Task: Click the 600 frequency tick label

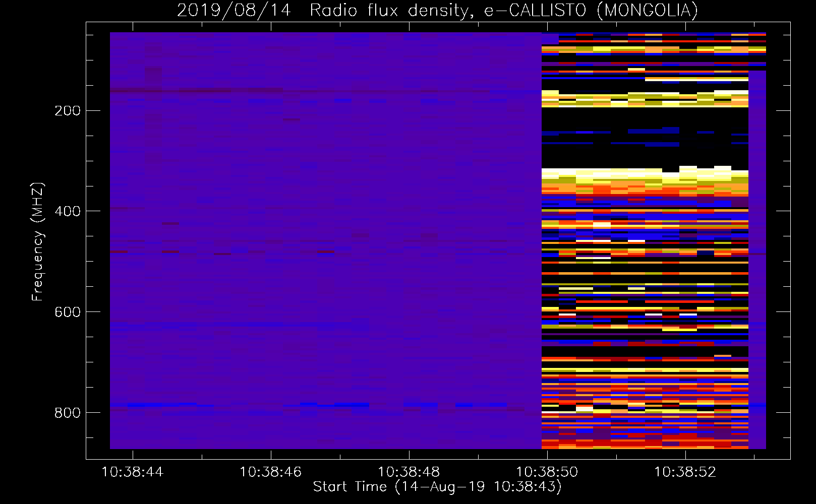Action: coord(68,312)
